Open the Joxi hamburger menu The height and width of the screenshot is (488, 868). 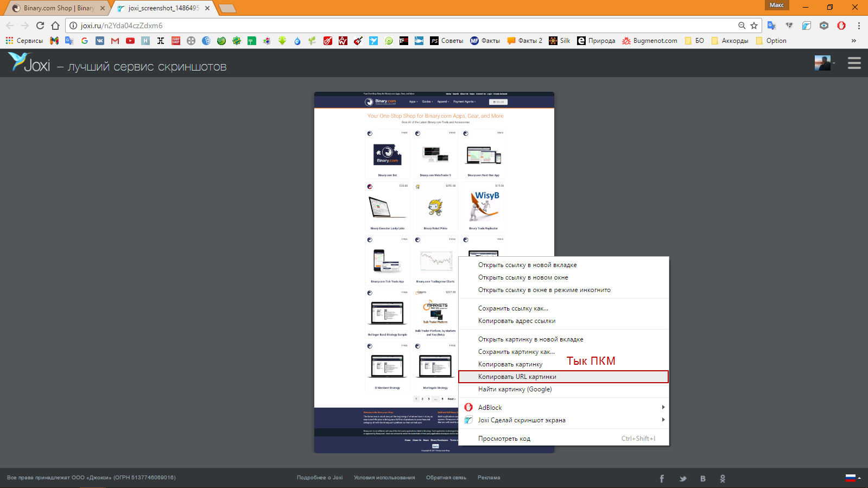pos(854,63)
